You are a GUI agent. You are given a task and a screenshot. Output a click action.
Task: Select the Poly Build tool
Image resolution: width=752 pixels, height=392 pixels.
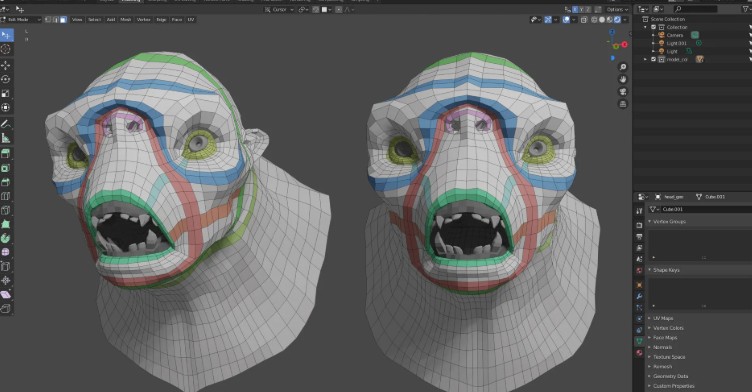6,224
